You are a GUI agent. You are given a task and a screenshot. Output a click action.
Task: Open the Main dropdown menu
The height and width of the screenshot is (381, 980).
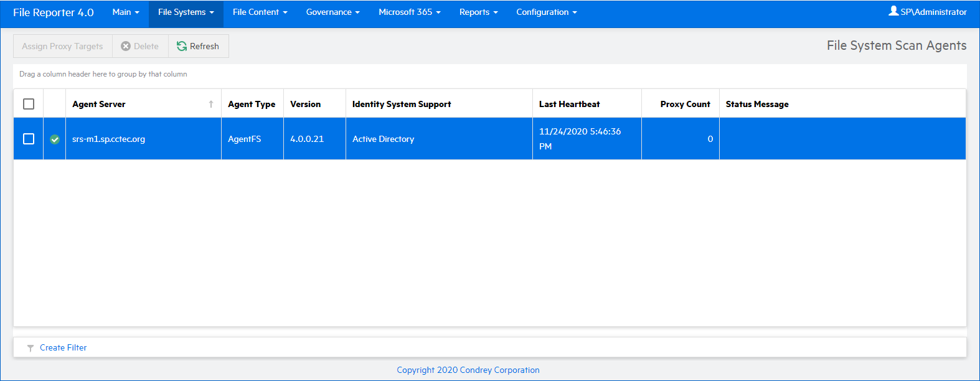pyautogui.click(x=126, y=12)
